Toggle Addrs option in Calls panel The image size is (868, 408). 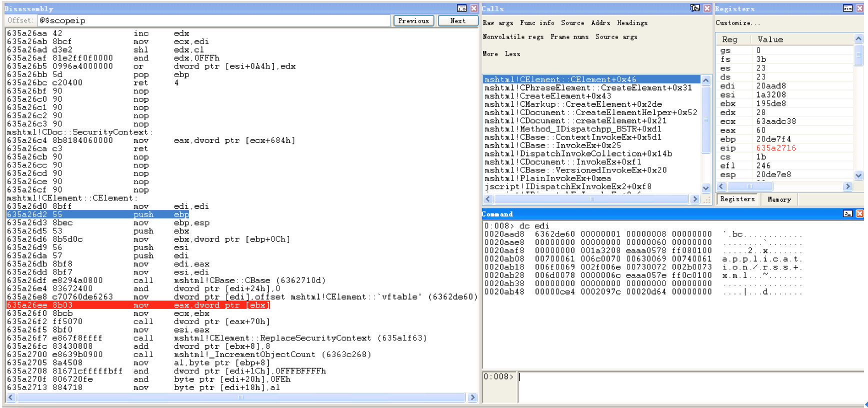pos(600,23)
